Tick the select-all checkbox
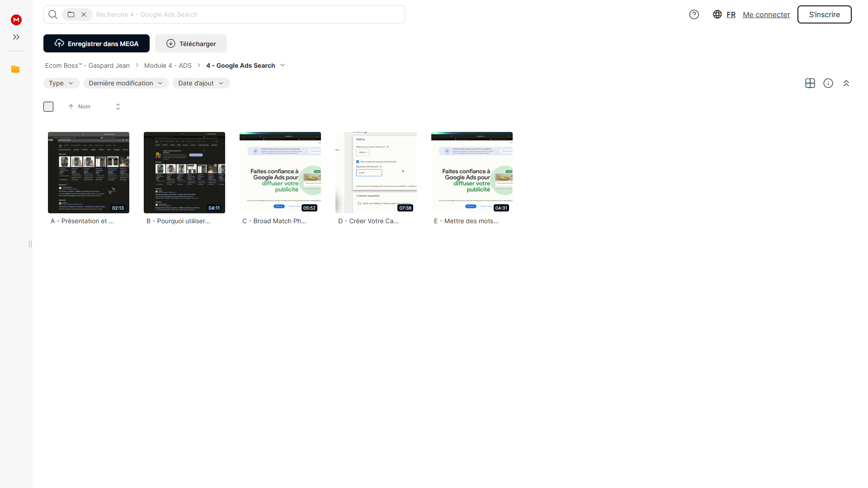Screen dimensions: 868x488 (x=48, y=107)
